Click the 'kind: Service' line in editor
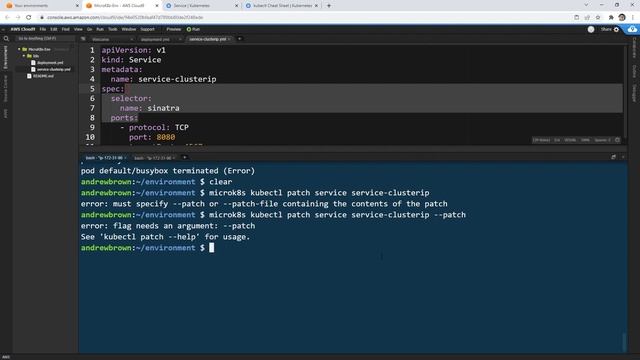The width and height of the screenshot is (640, 360). tap(131, 60)
